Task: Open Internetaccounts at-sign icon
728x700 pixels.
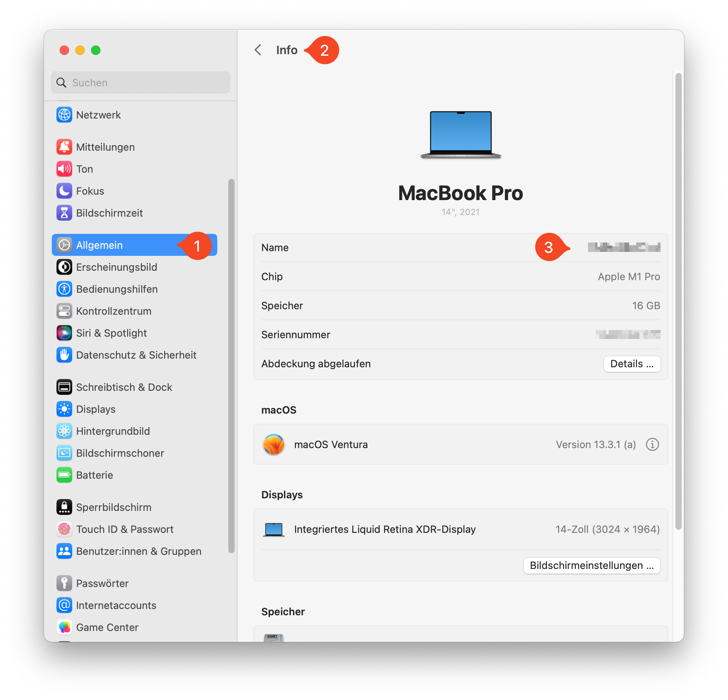Action: (64, 605)
